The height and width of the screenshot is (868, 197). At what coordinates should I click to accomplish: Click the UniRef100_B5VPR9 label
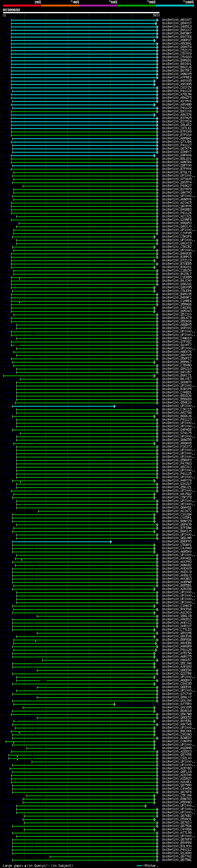coord(177,843)
